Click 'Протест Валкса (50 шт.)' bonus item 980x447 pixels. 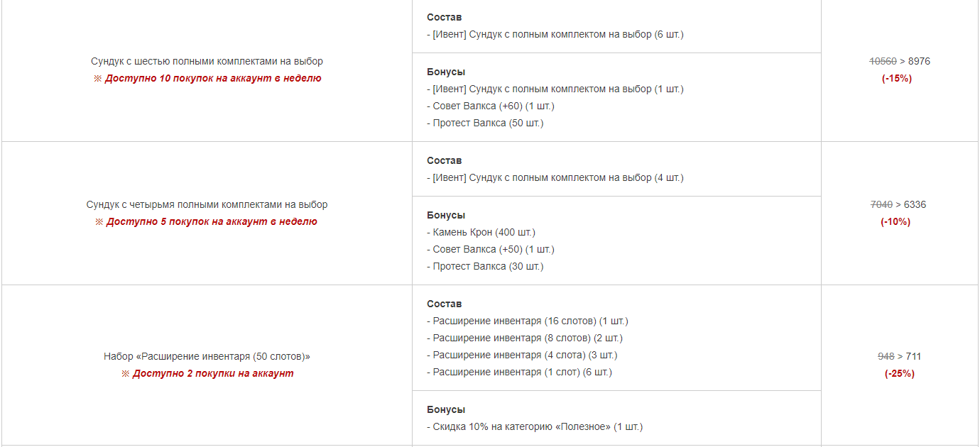(x=485, y=123)
